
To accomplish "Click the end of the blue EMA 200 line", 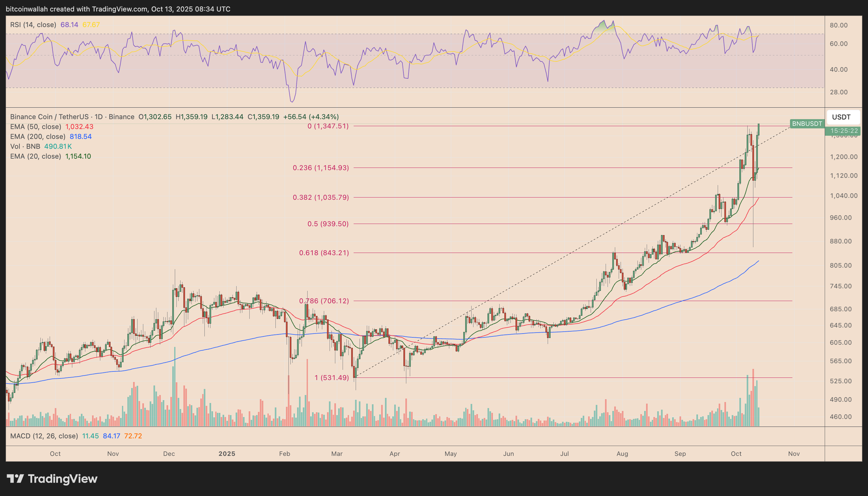I will (759, 261).
